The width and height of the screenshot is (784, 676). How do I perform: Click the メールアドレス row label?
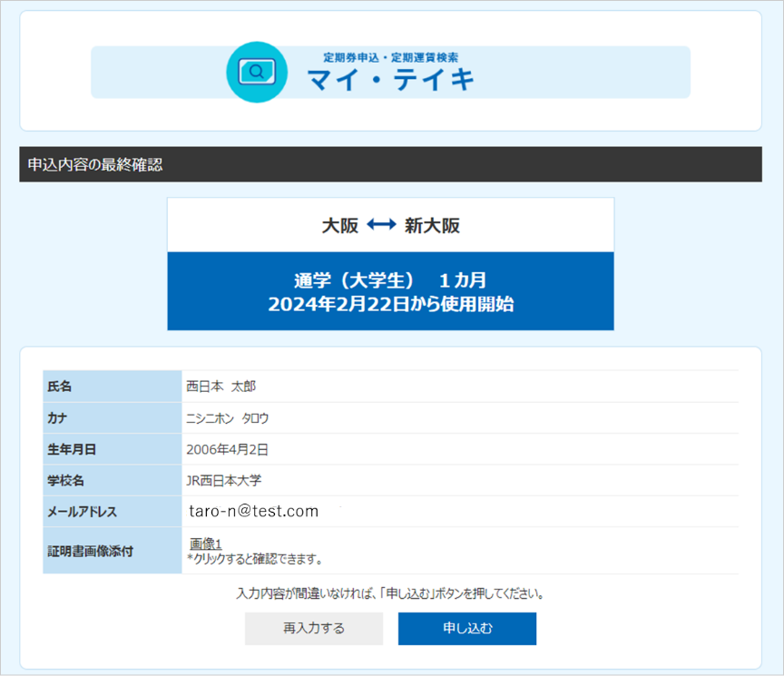(82, 512)
